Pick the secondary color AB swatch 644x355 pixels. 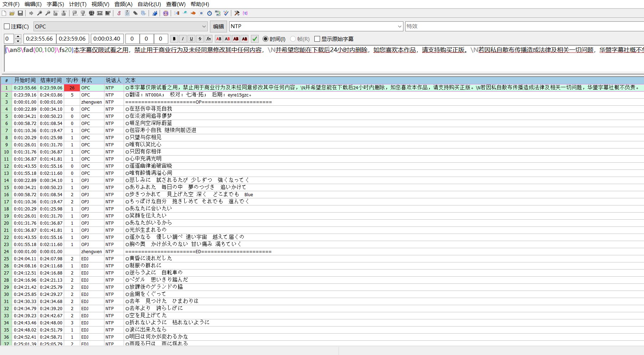pyautogui.click(x=227, y=39)
